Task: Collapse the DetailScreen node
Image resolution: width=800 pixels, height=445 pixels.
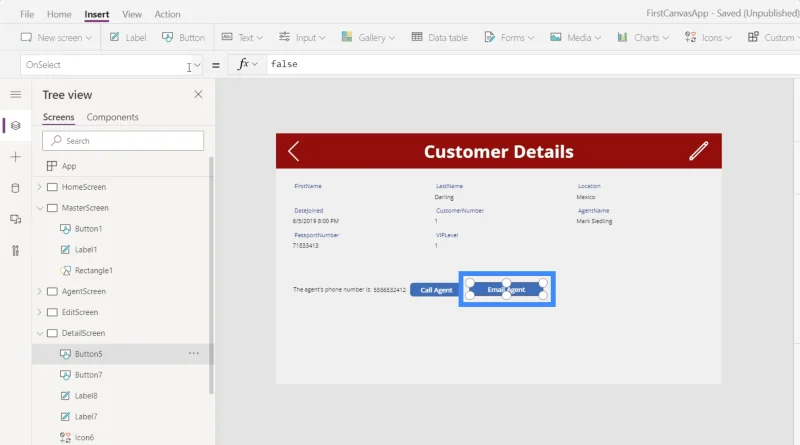Action: click(39, 333)
